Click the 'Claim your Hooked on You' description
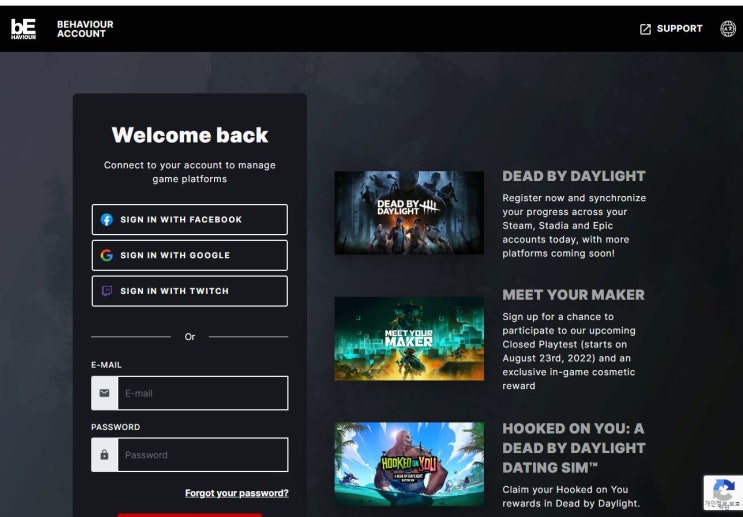This screenshot has height=517, width=743. click(x=571, y=496)
